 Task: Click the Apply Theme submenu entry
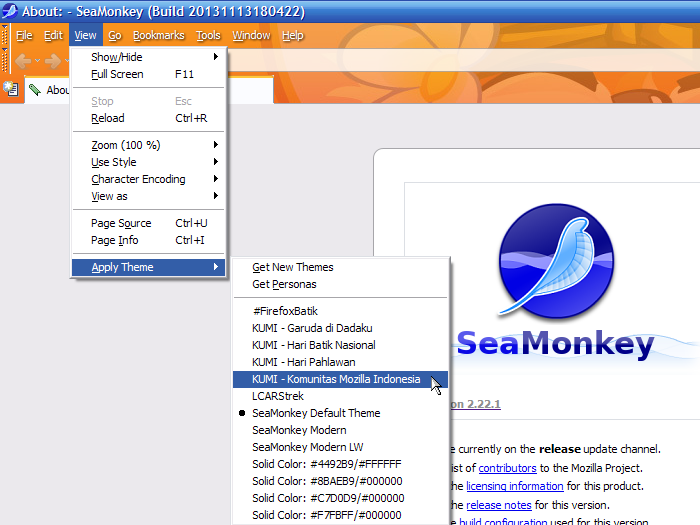(x=149, y=267)
